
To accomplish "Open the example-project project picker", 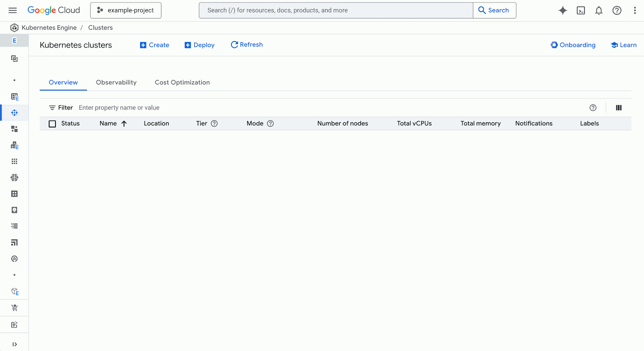I will click(126, 10).
